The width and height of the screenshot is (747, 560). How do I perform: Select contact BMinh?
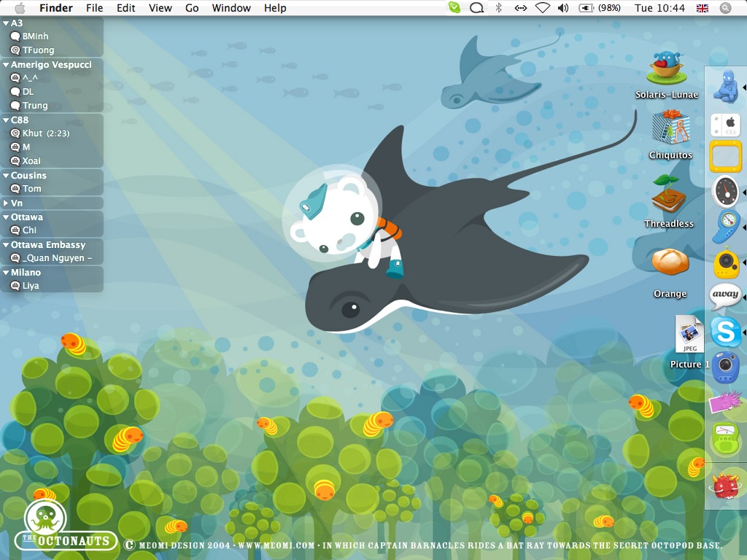pos(52,36)
